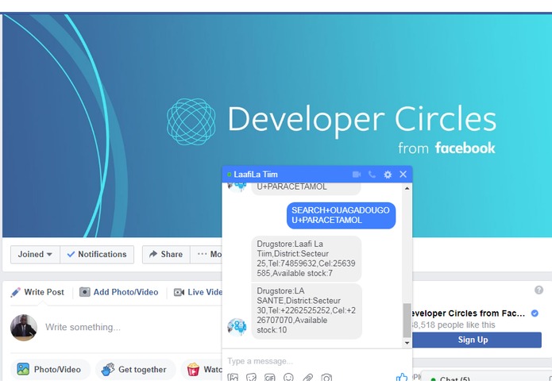Open Developer Circles from Facebook page link
Image resolution: width=552 pixels, height=392 pixels.
[x=469, y=313]
